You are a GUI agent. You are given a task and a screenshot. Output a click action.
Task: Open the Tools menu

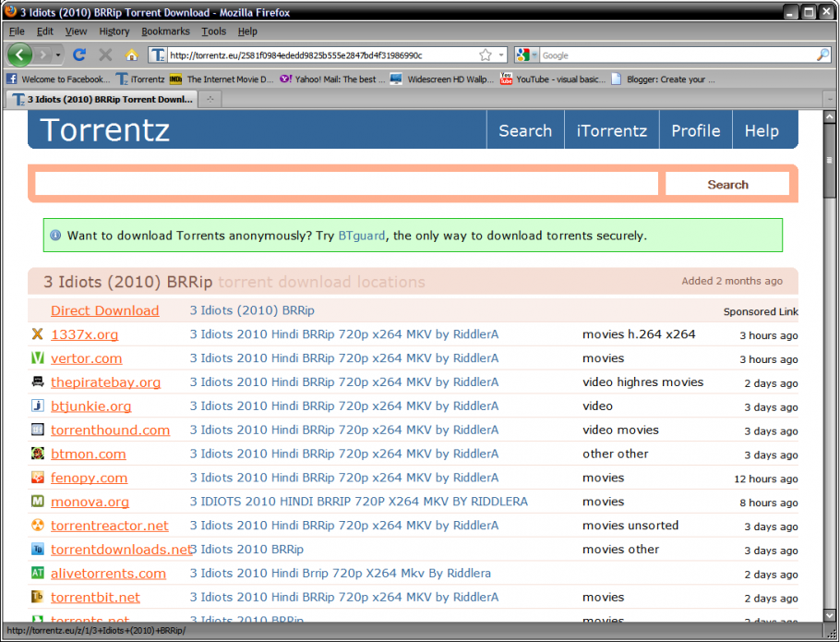pos(214,31)
